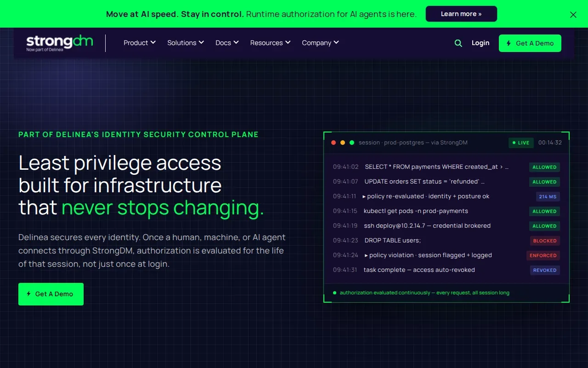Screen dimensions: 588x368
Task: Open the Resources dropdown menu
Action: click(270, 43)
